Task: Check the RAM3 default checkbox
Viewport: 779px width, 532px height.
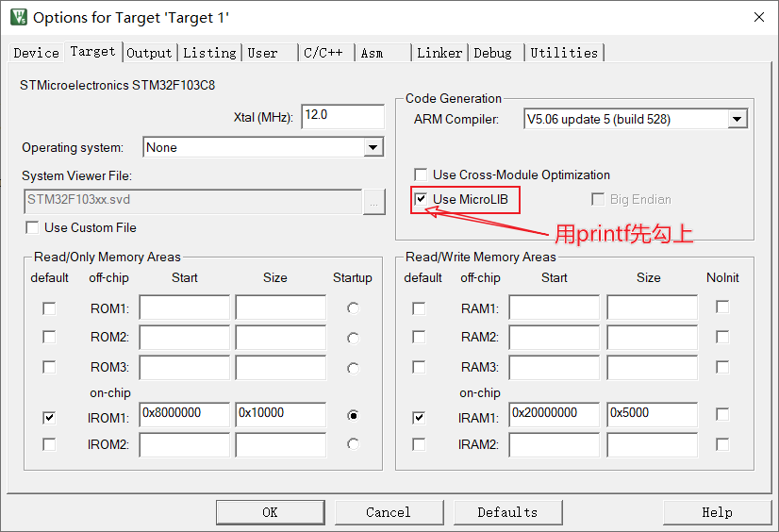Action: click(419, 367)
